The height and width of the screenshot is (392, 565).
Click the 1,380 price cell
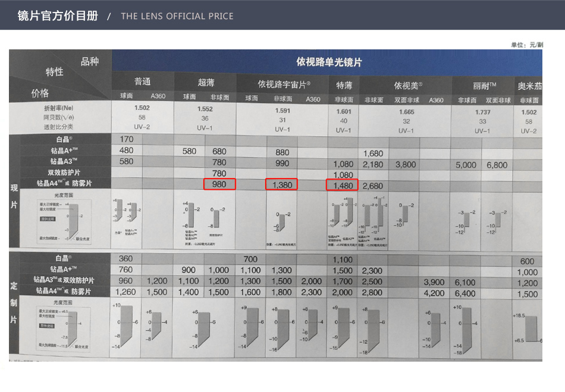point(281,185)
